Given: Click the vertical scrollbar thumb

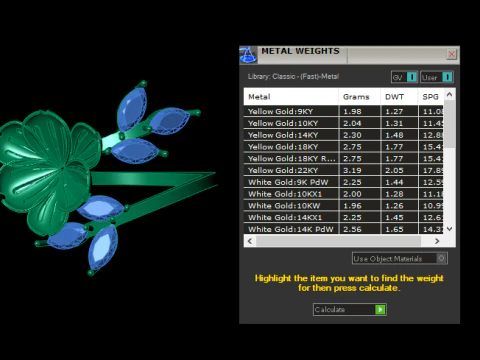Looking at the screenshot, I should point(449,124).
